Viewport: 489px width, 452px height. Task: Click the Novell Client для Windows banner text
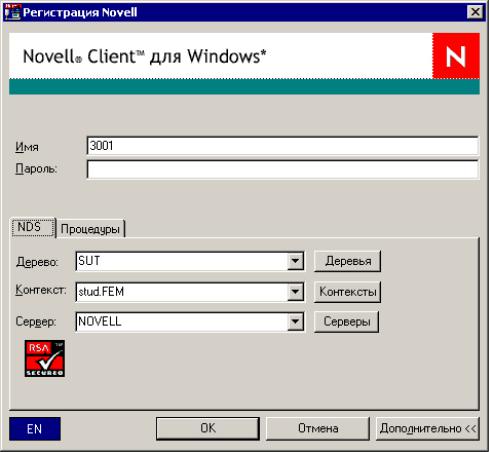pos(145,56)
